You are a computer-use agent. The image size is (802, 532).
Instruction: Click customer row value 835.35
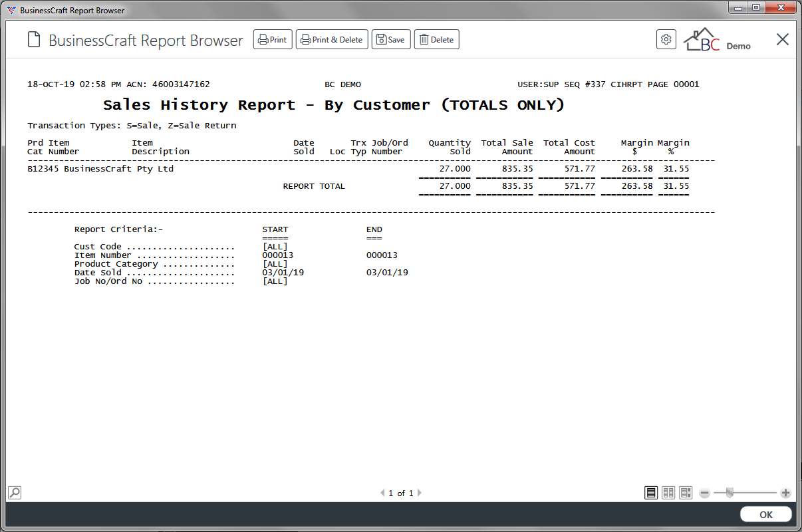tap(517, 169)
